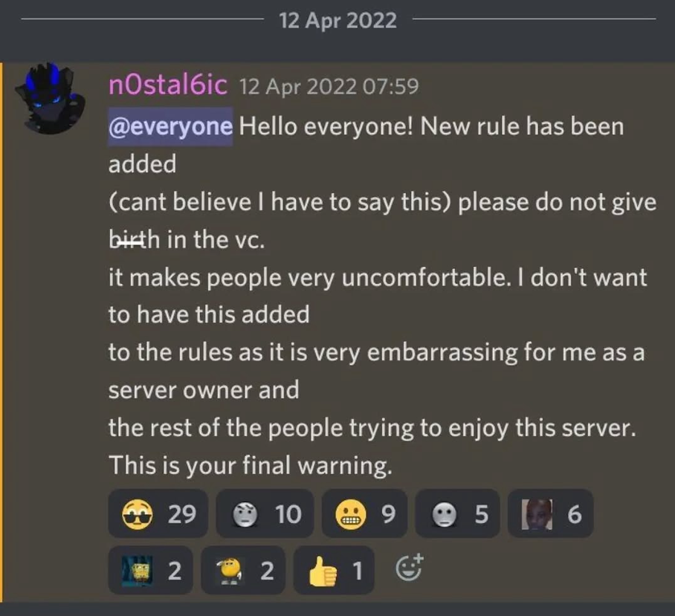The image size is (675, 616).
Task: Click the message timestamp 12 Apr 2022 07:59
Action: point(329,86)
